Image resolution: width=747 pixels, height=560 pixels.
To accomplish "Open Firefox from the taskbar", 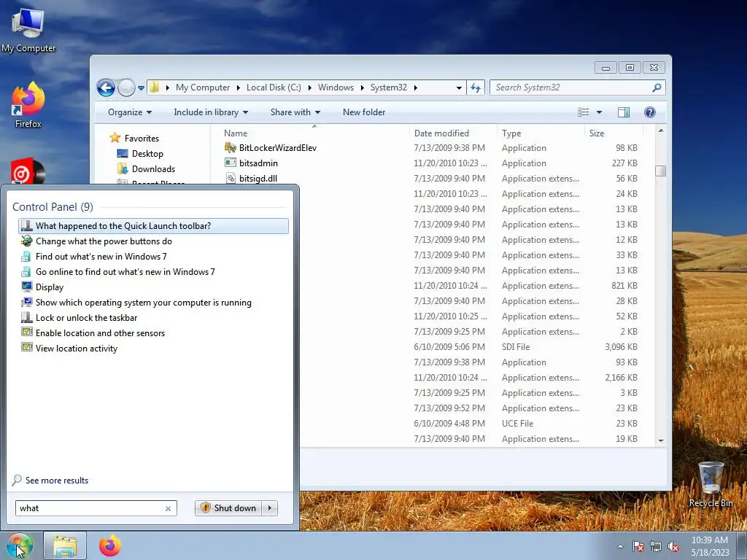I will point(110,545).
